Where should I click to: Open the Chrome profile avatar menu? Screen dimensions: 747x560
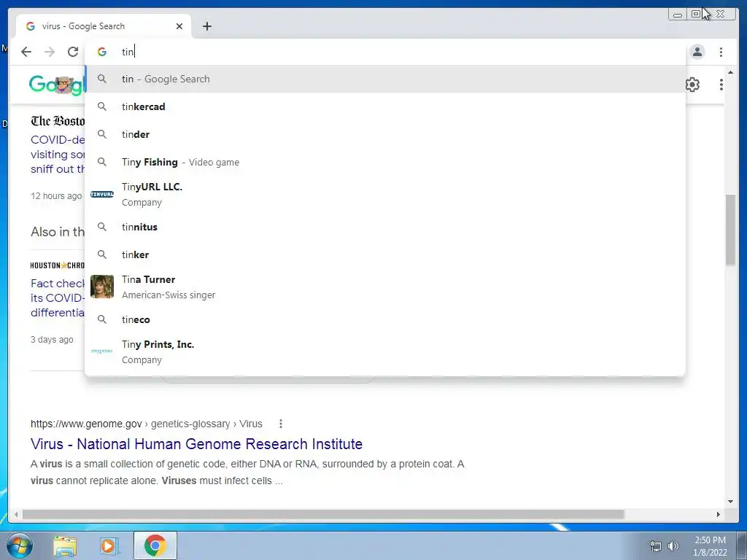pyautogui.click(x=697, y=52)
